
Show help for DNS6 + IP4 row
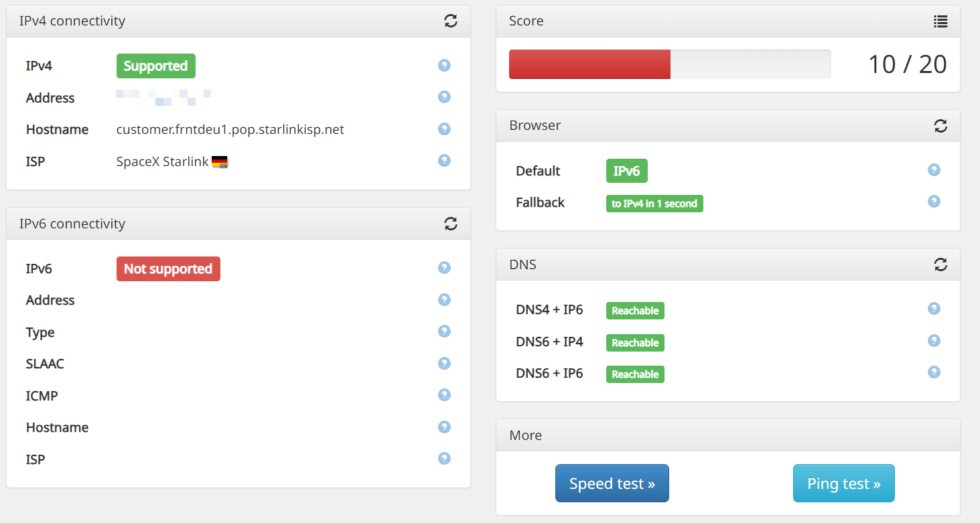934,340
